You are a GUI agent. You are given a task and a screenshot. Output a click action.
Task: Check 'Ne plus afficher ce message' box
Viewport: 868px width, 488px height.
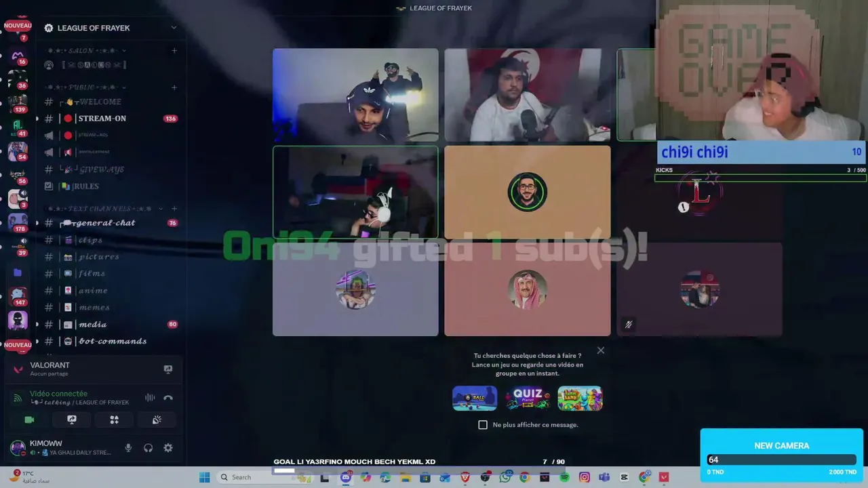[483, 425]
